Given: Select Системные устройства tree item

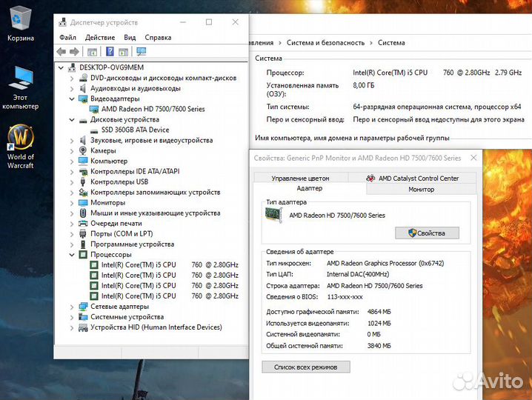Looking at the screenshot, I should (127, 317).
